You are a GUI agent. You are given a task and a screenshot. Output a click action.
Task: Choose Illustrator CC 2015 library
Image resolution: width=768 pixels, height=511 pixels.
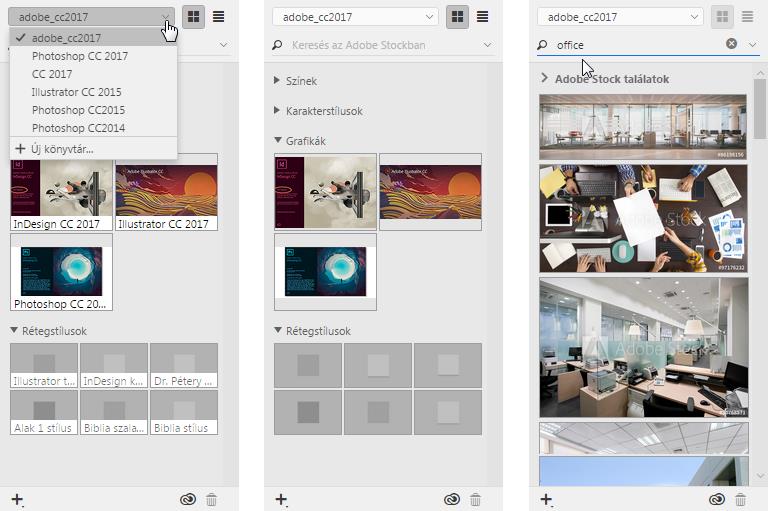(93, 92)
